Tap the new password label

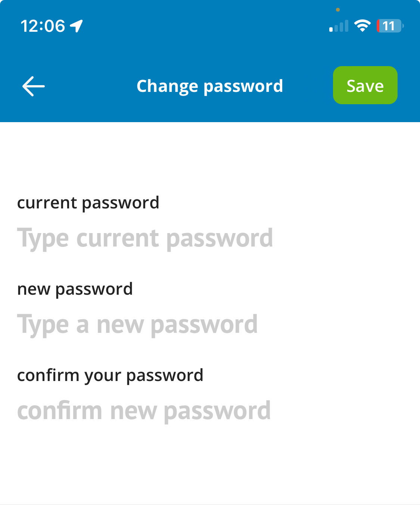(75, 289)
